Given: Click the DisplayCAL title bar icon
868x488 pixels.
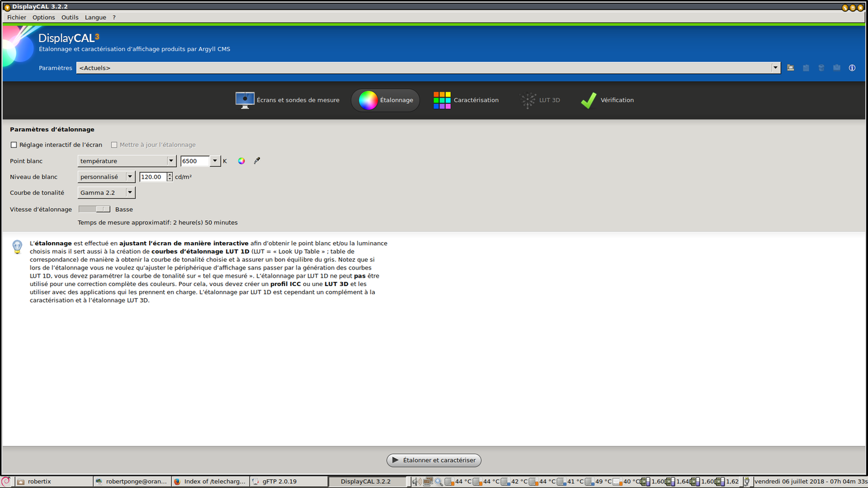Looking at the screenshot, I should pyautogui.click(x=7, y=7).
